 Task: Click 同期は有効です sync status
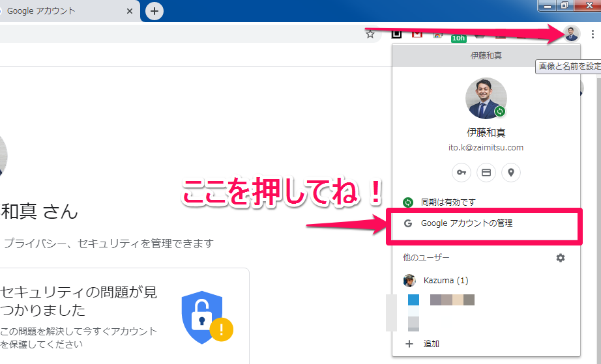[448, 202]
